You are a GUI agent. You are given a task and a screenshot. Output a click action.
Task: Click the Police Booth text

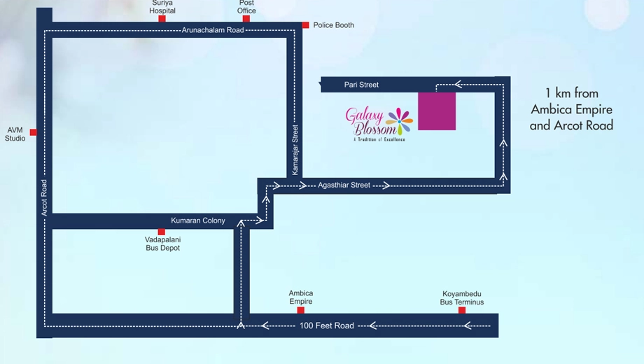(333, 25)
